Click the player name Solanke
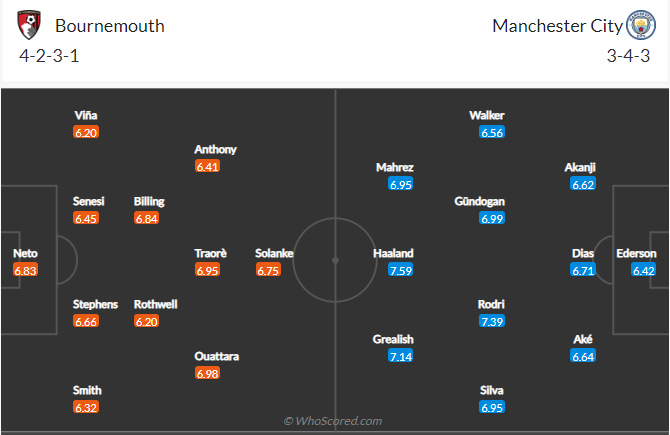 pyautogui.click(x=274, y=254)
